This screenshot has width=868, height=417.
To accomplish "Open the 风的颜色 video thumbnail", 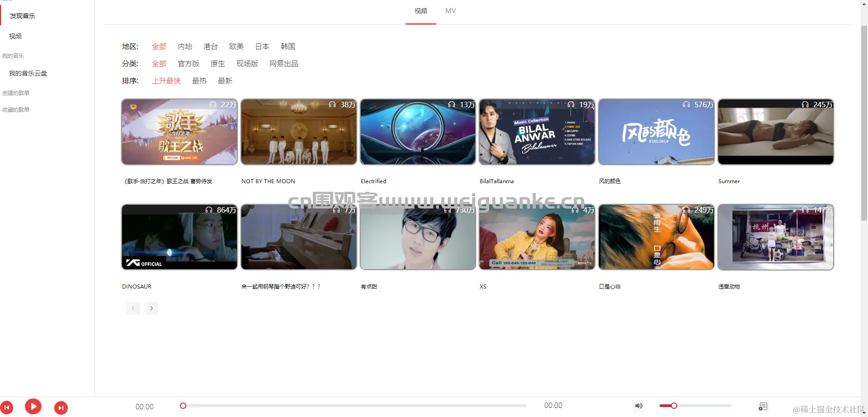I will point(656,132).
